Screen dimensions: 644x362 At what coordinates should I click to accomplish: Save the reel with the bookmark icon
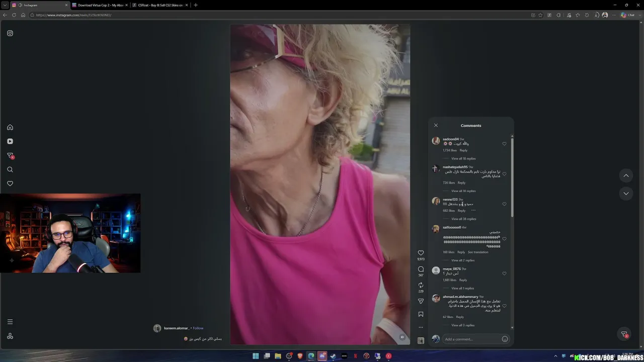(x=421, y=314)
